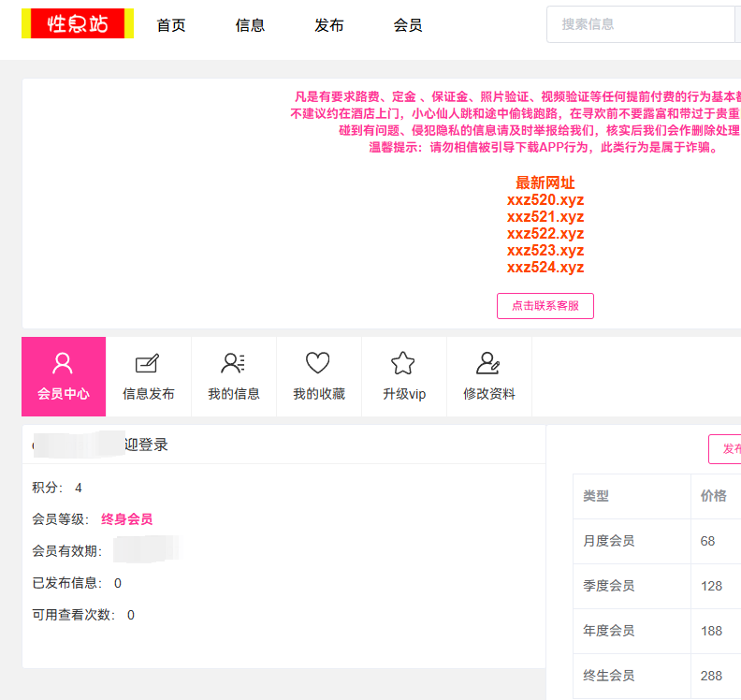Click the 类型 table header

click(595, 496)
